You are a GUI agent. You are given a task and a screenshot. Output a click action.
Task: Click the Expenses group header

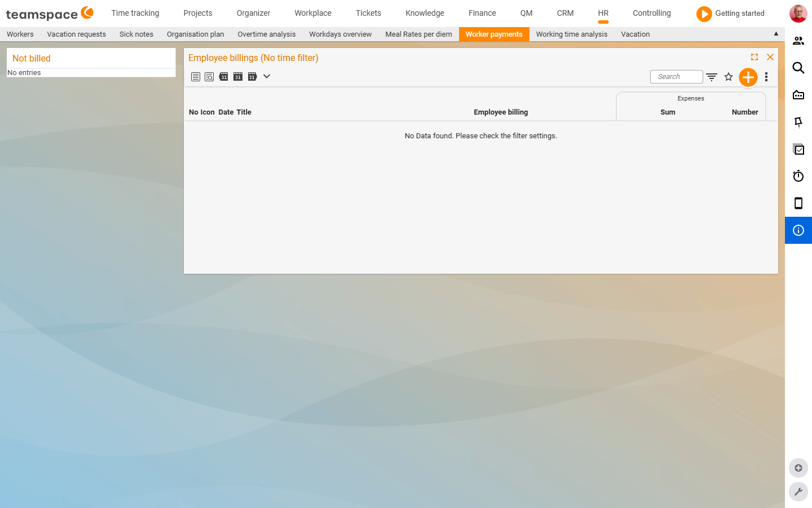(691, 98)
